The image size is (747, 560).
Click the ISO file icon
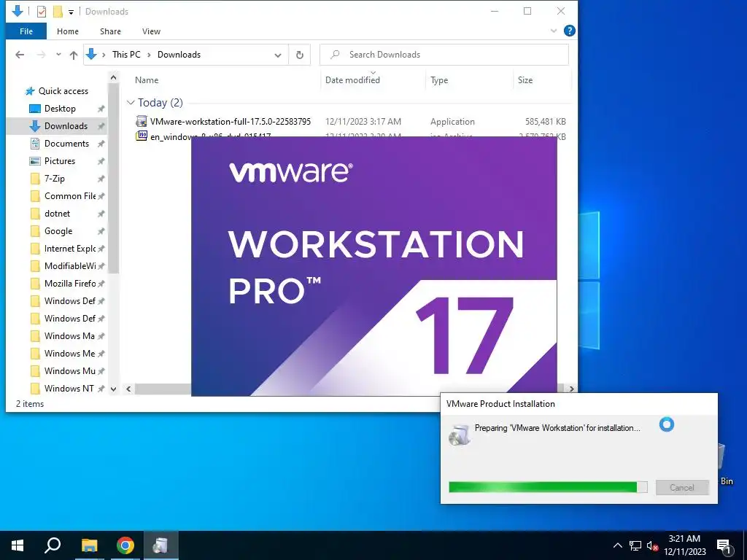[x=142, y=135]
